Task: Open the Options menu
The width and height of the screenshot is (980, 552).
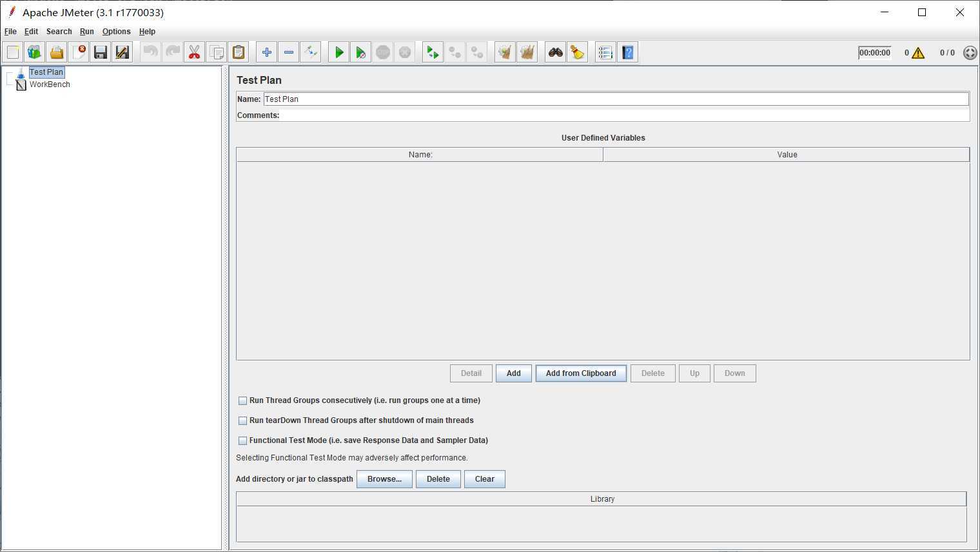Action: [116, 32]
